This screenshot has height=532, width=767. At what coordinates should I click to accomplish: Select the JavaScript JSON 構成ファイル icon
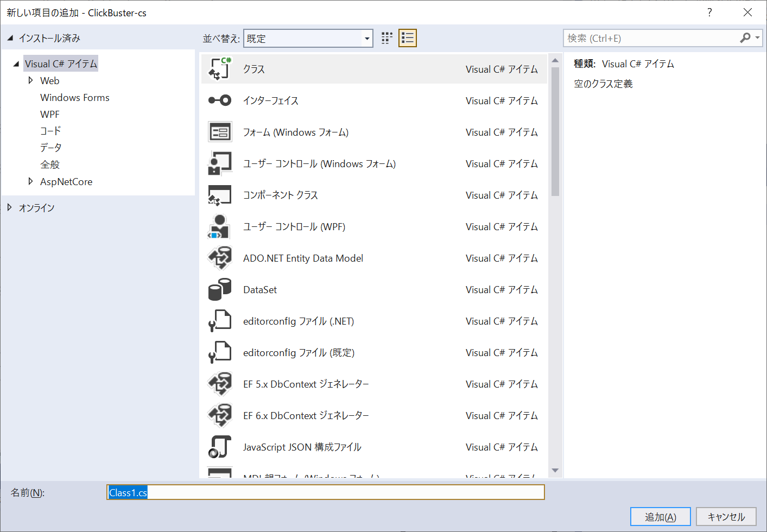click(220, 447)
